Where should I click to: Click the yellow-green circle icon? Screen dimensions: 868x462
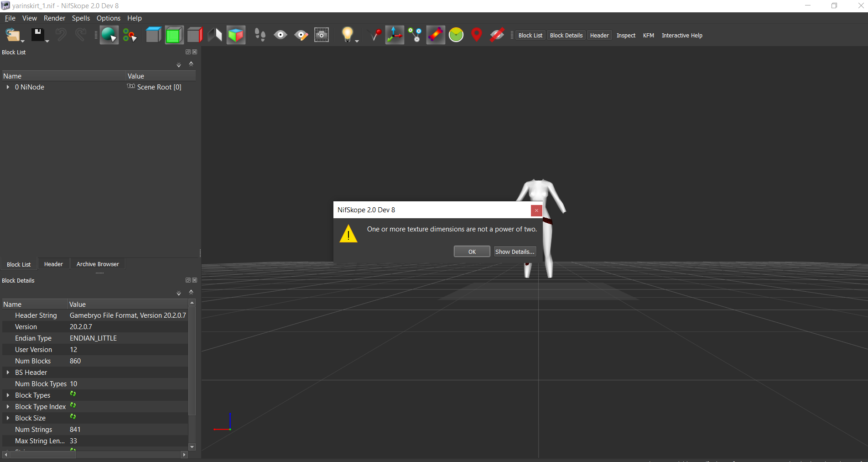456,35
